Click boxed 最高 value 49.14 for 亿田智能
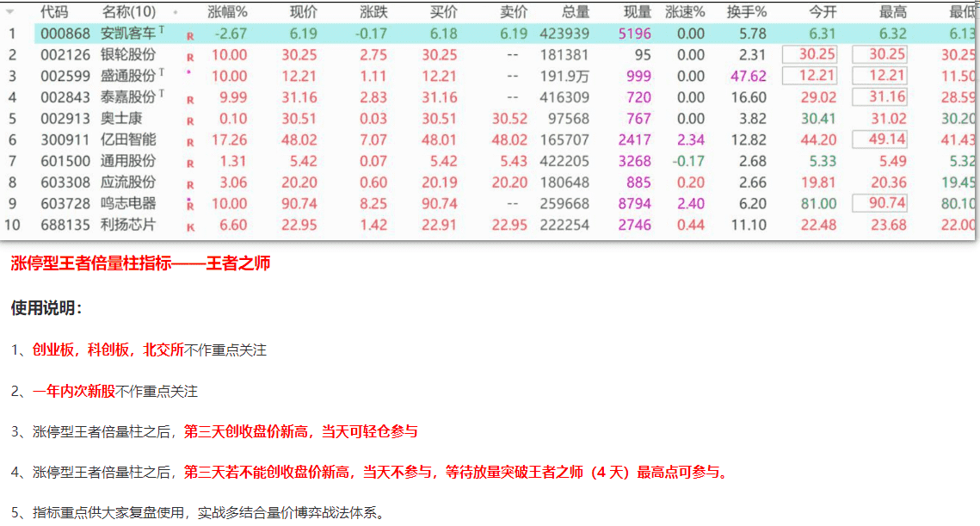980x526 pixels. pyautogui.click(x=880, y=139)
